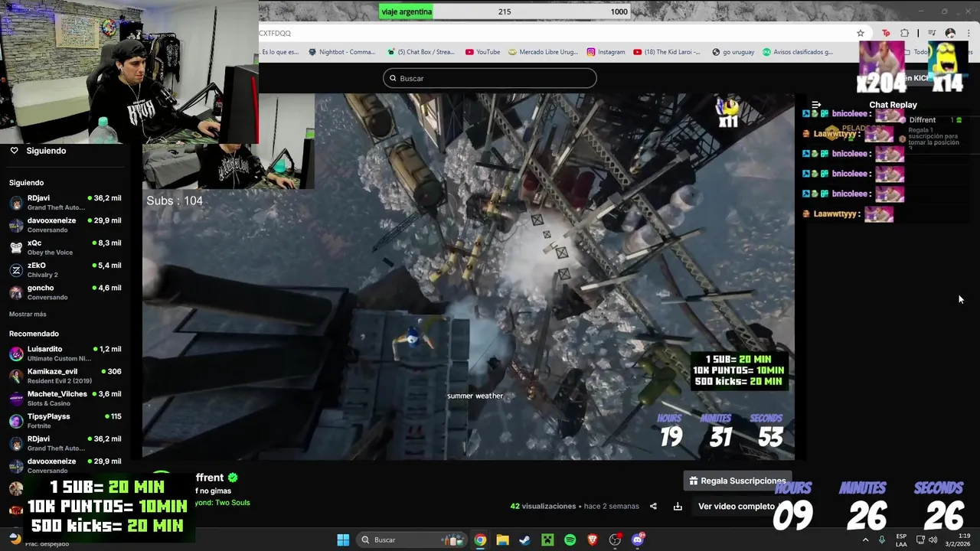Viewport: 980px width, 551px height.
Task: Show hidden tray icons chevron
Action: (x=865, y=540)
